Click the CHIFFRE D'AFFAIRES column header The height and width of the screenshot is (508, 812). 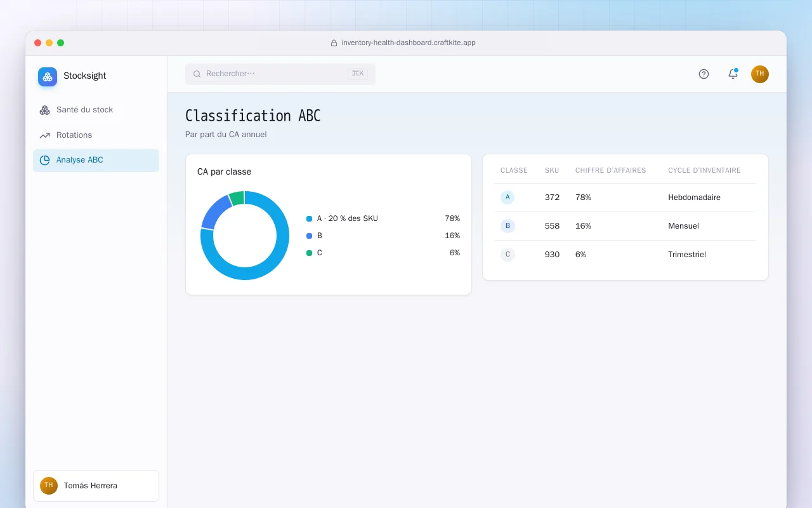[x=610, y=171]
